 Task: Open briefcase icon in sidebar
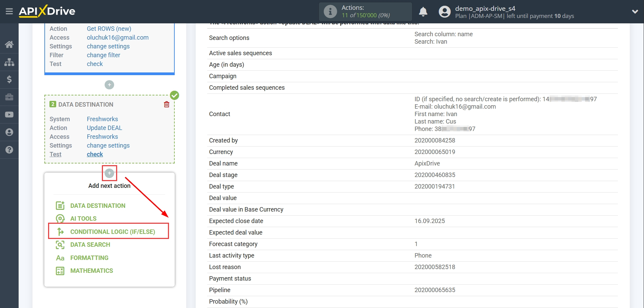pyautogui.click(x=9, y=97)
